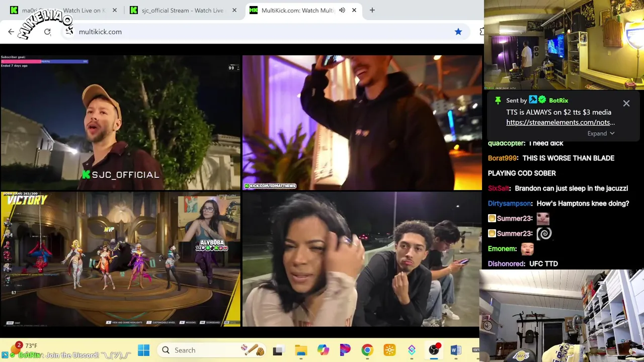The width and height of the screenshot is (644, 362).
Task: Open the streamelements.com link
Action: [x=560, y=122]
